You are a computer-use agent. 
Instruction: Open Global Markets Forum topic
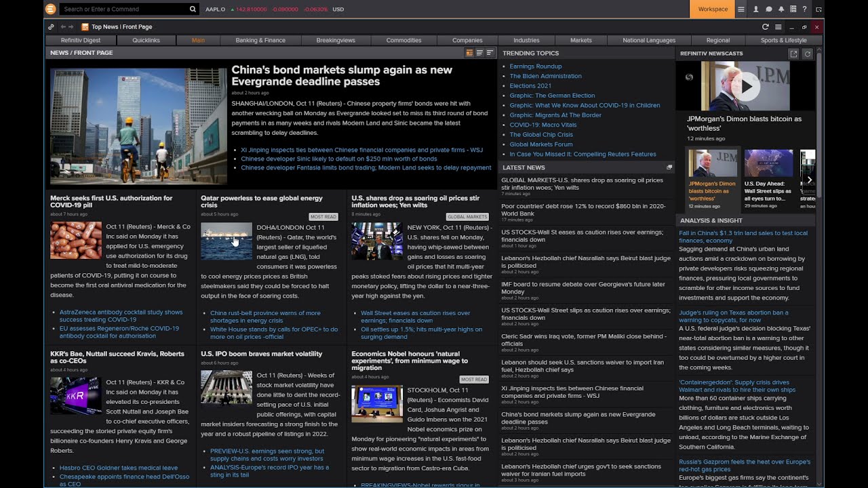[541, 144]
